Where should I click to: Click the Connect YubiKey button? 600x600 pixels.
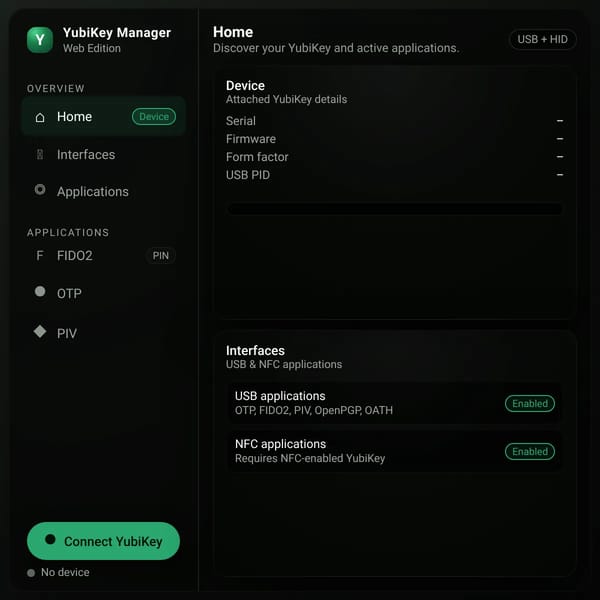point(103,541)
